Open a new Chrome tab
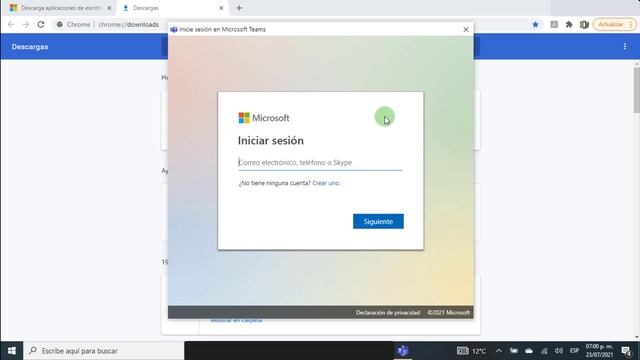 [239, 8]
